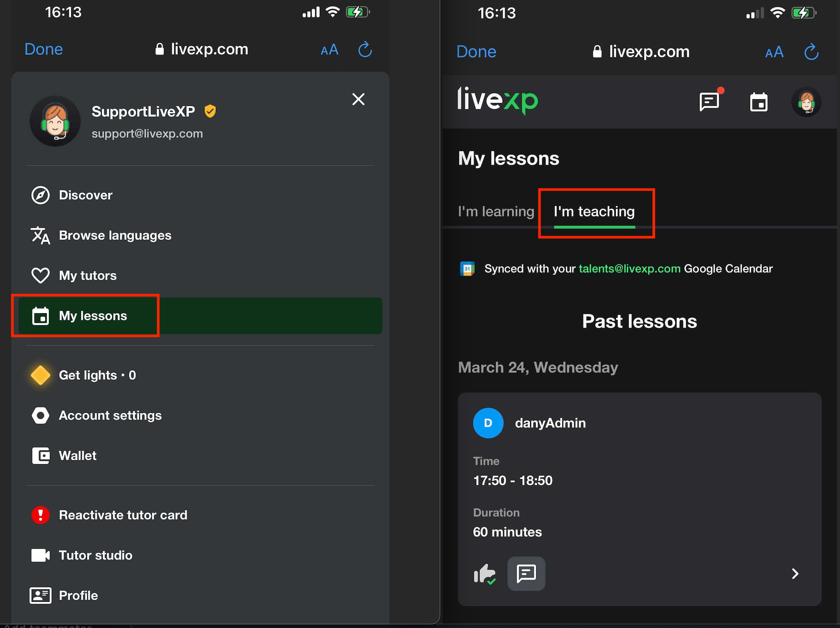Open Browse languages menu item
840x628 pixels.
point(200,235)
